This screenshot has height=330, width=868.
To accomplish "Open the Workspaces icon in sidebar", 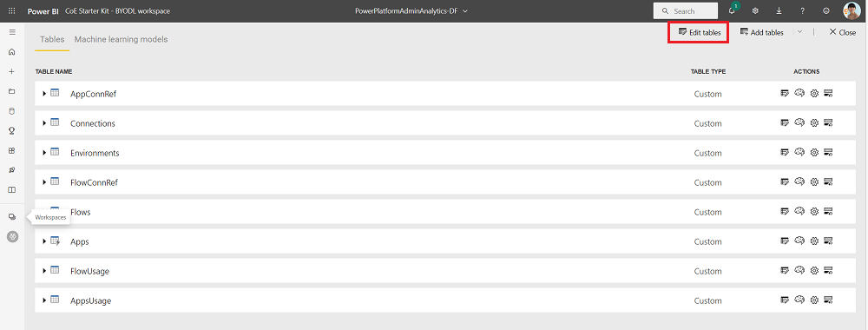I will [x=11, y=217].
